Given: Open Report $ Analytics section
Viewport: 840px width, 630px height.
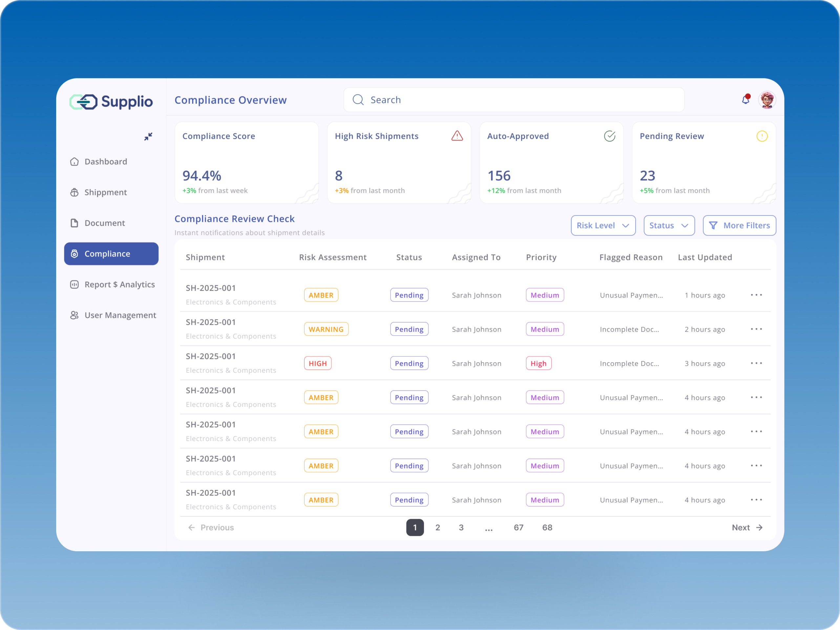Looking at the screenshot, I should 119,284.
